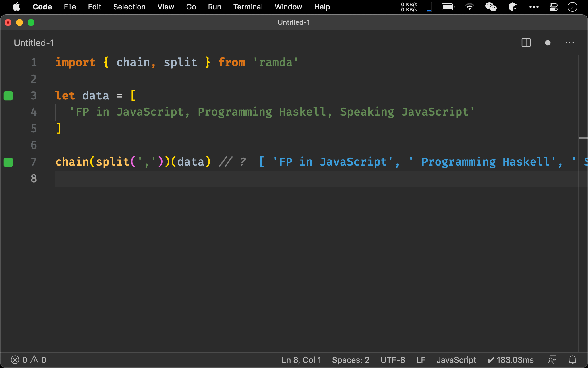Open the View menu
Screen dimensions: 588x368
click(166, 7)
